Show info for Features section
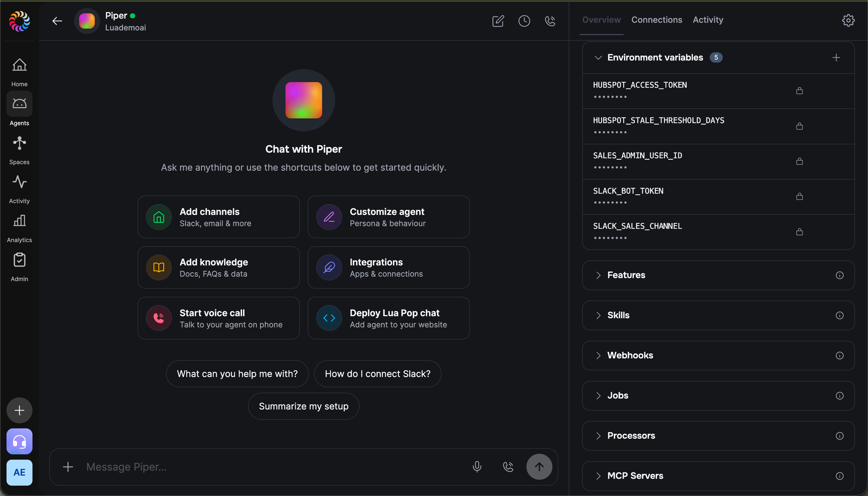The width and height of the screenshot is (868, 496). click(839, 275)
